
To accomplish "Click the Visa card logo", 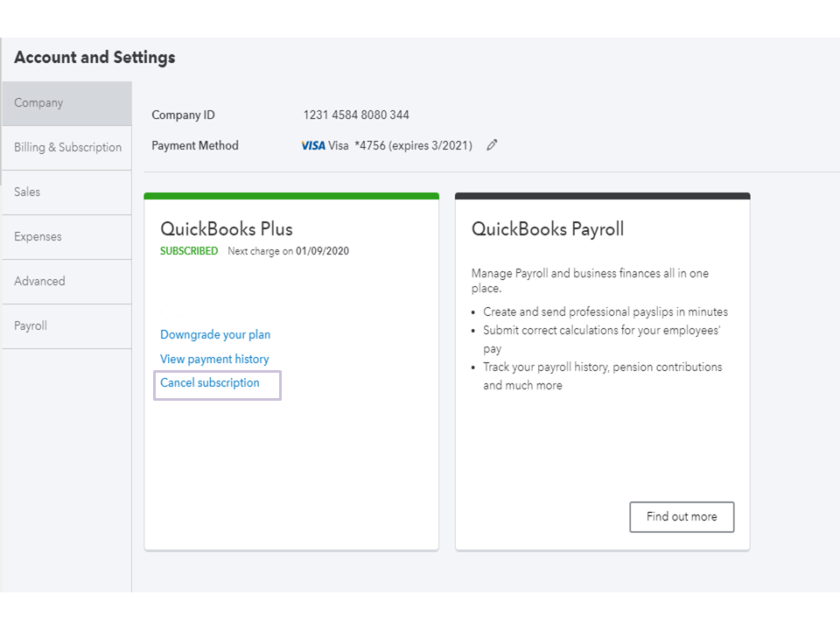I will [313, 146].
